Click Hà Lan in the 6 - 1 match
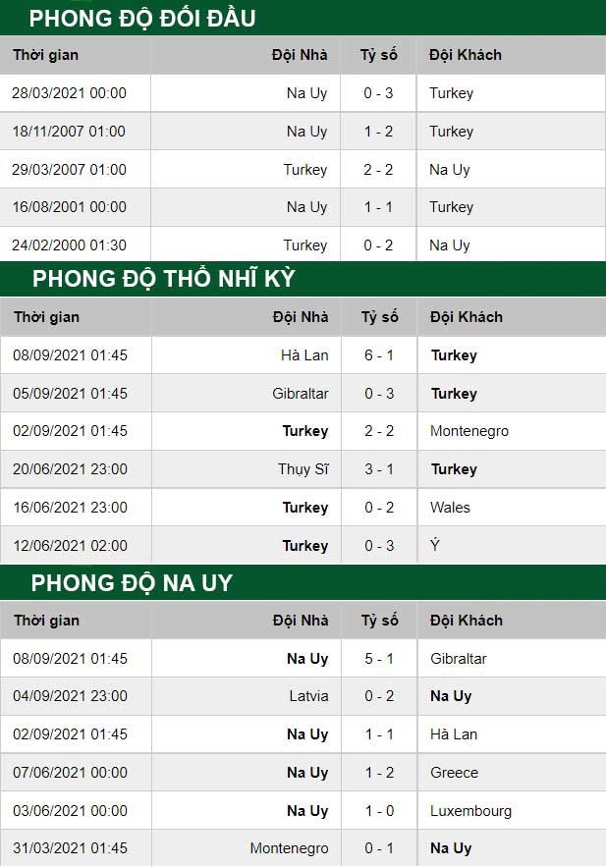The height and width of the screenshot is (868, 606). coord(304,354)
